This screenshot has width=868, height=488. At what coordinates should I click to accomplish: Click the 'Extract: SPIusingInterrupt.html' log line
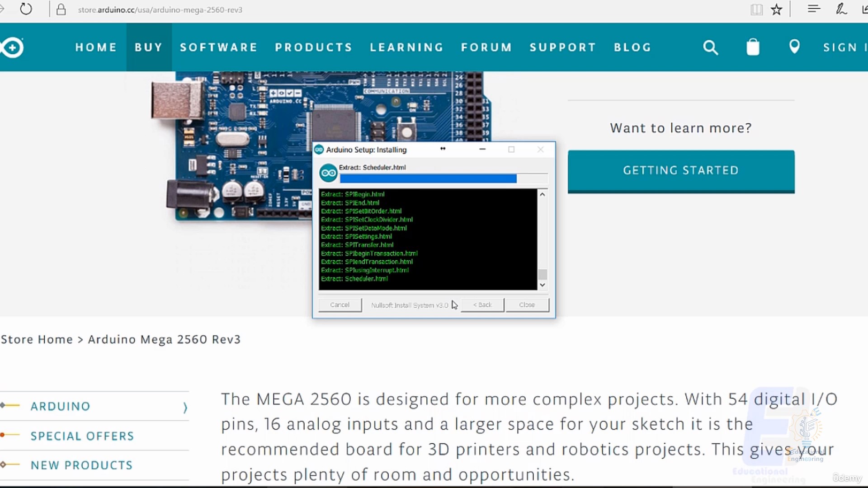pos(365,270)
